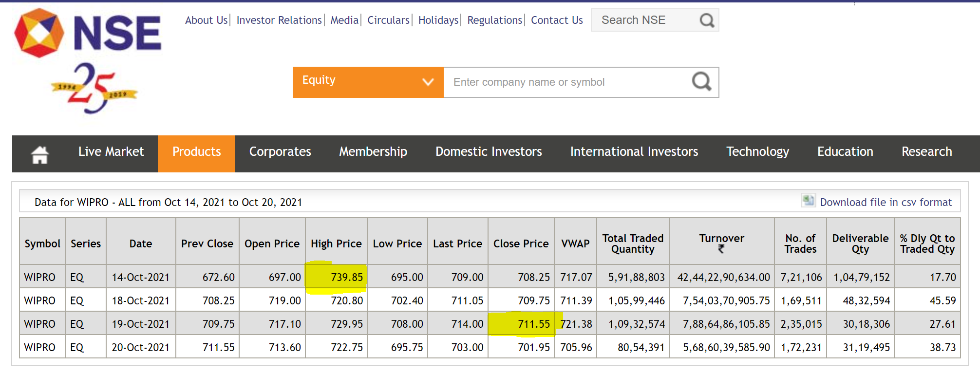Click the turnover value 42,44,22,90,634.00
The height and width of the screenshot is (374, 980).
coord(724,277)
